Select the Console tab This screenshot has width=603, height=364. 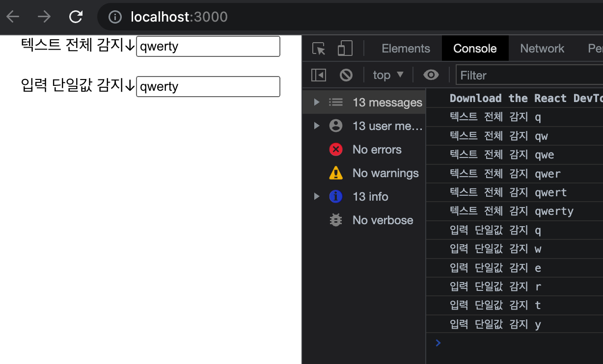[475, 49]
